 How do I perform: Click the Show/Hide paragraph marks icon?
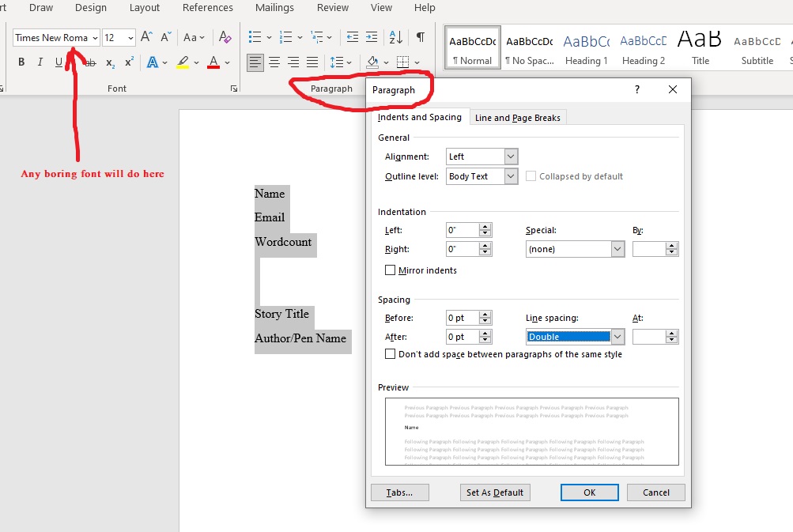point(421,37)
